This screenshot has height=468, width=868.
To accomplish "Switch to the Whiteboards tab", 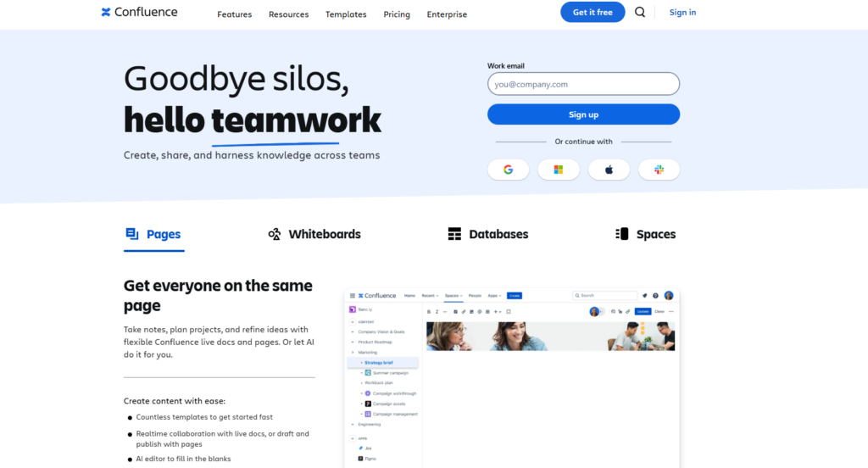I will pyautogui.click(x=314, y=235).
